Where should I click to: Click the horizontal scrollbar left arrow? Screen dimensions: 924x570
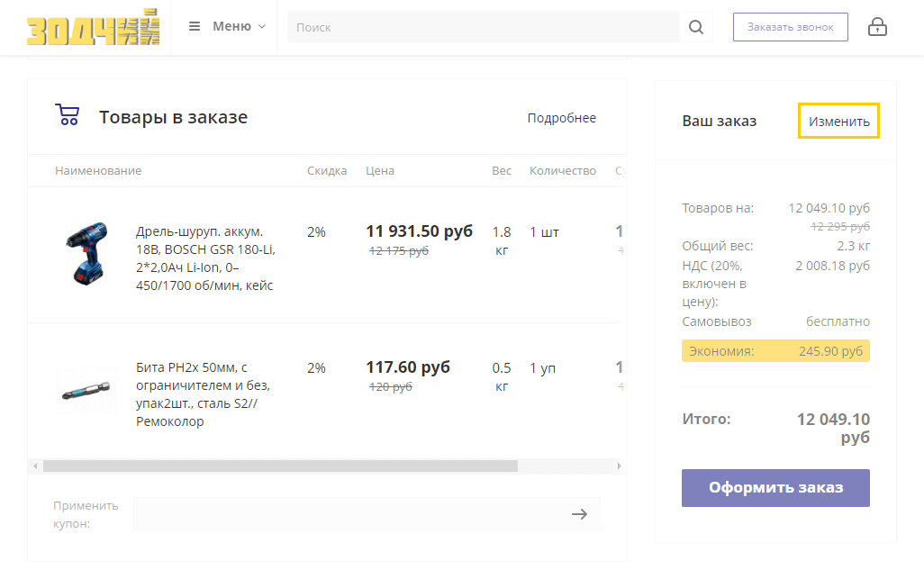[35, 466]
